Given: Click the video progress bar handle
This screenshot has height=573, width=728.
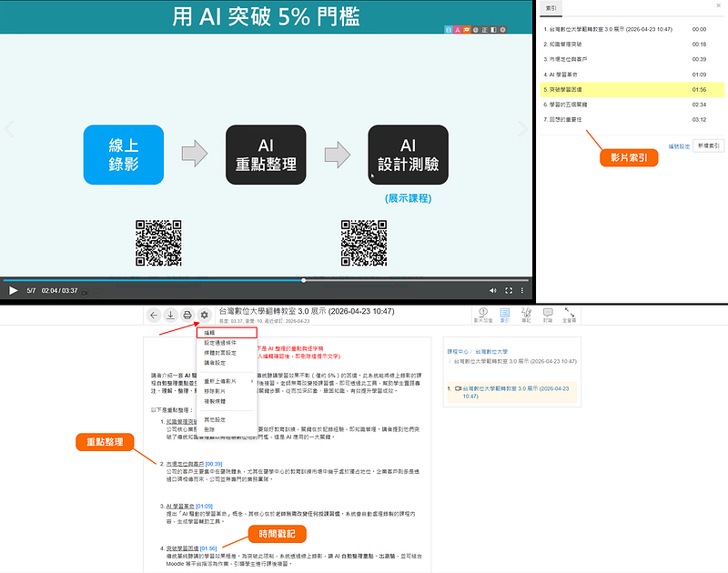Looking at the screenshot, I should [x=303, y=280].
